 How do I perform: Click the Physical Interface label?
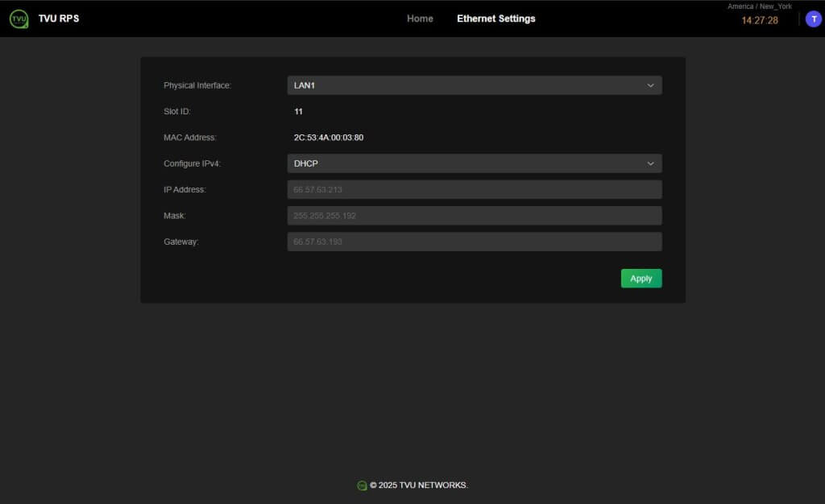(x=197, y=85)
